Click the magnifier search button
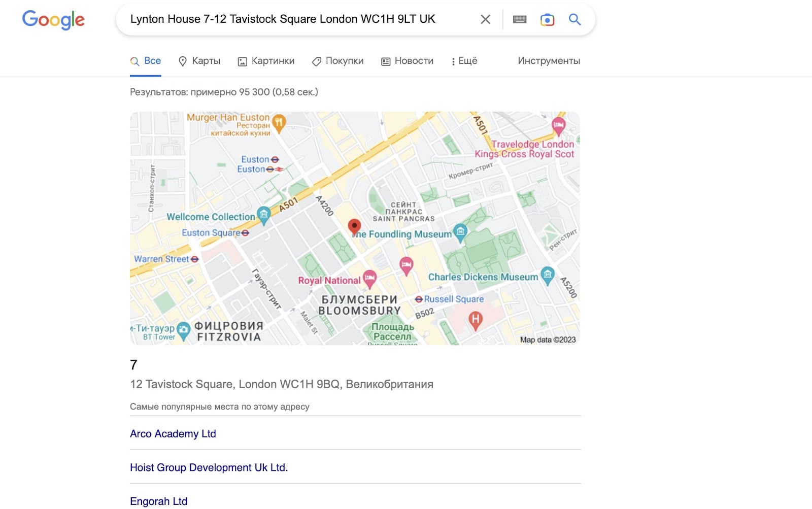 click(x=574, y=19)
